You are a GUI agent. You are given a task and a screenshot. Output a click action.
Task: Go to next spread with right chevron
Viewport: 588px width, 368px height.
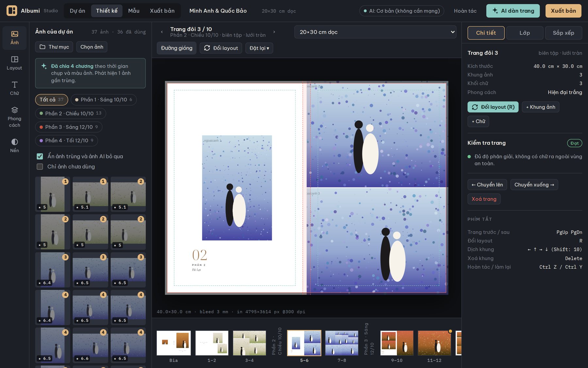pos(274,32)
